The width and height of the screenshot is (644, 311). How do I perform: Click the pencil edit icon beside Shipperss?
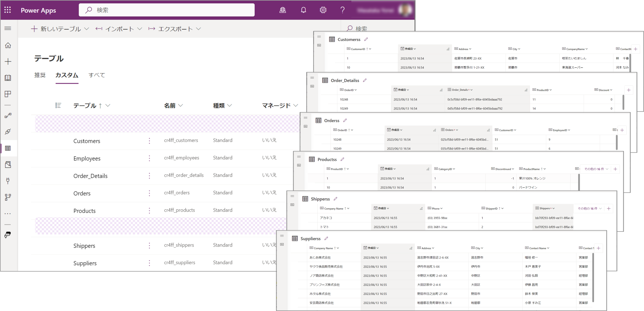335,199
